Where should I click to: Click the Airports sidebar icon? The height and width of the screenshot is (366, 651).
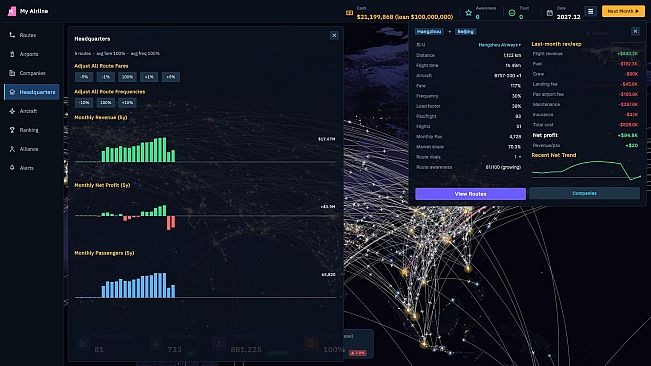pyautogui.click(x=12, y=54)
